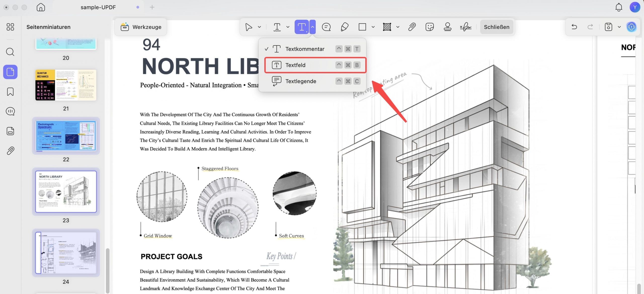Click the UPDF AI assistant icon
Image resolution: width=644 pixels, height=294 pixels.
631,27
